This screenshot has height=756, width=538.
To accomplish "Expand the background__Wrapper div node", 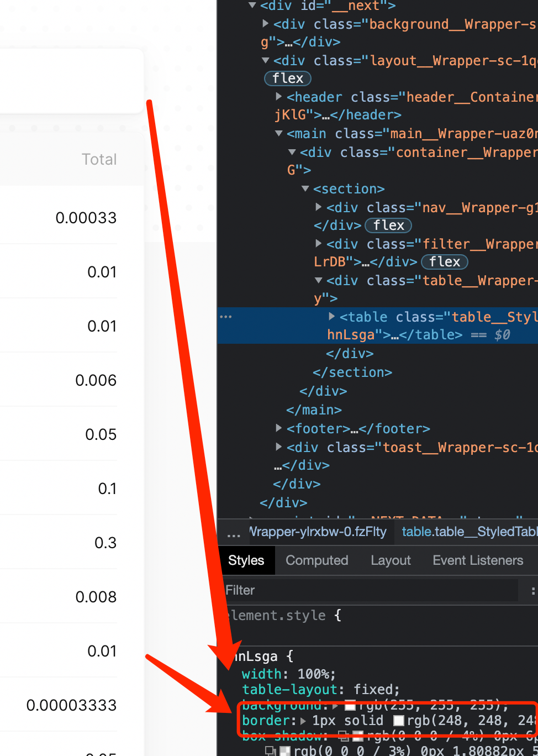I will [266, 24].
